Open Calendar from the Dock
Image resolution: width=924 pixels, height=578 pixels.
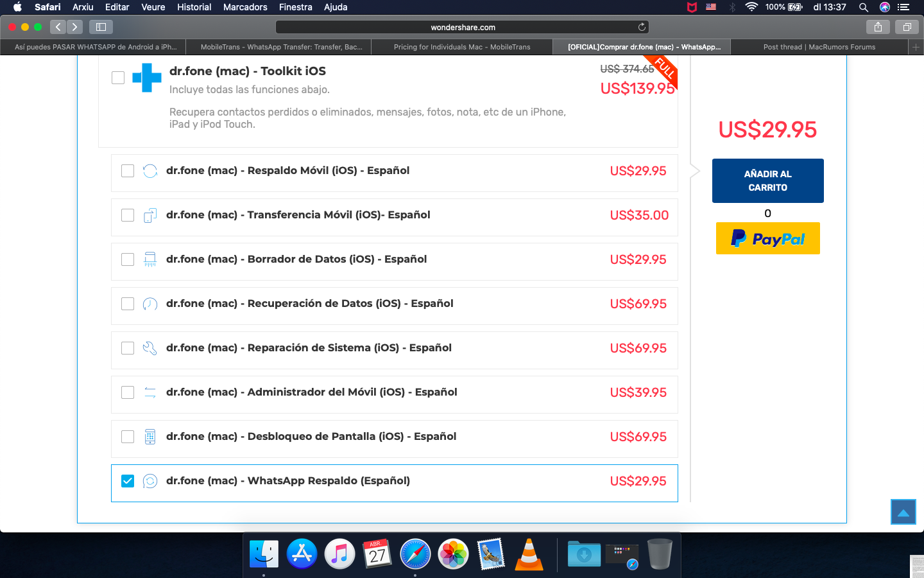click(x=377, y=554)
